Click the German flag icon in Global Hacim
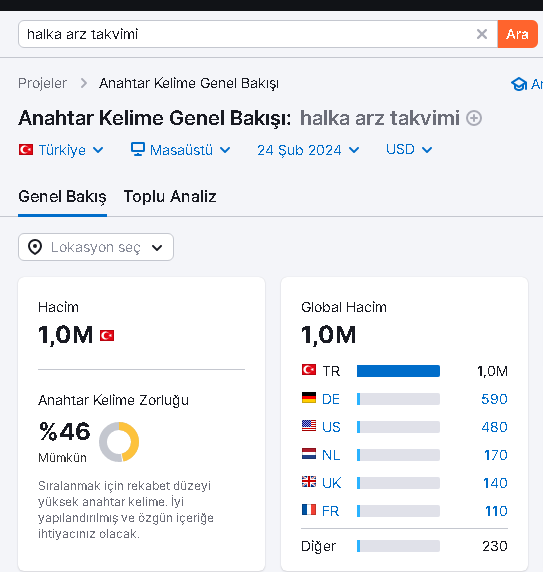Viewport: 543px width, 572px height. coord(309,398)
